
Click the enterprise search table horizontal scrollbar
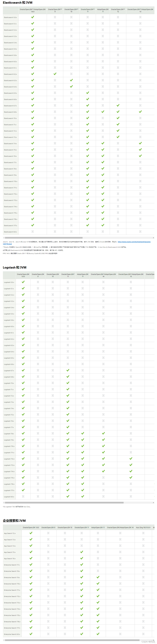point(72,640)
